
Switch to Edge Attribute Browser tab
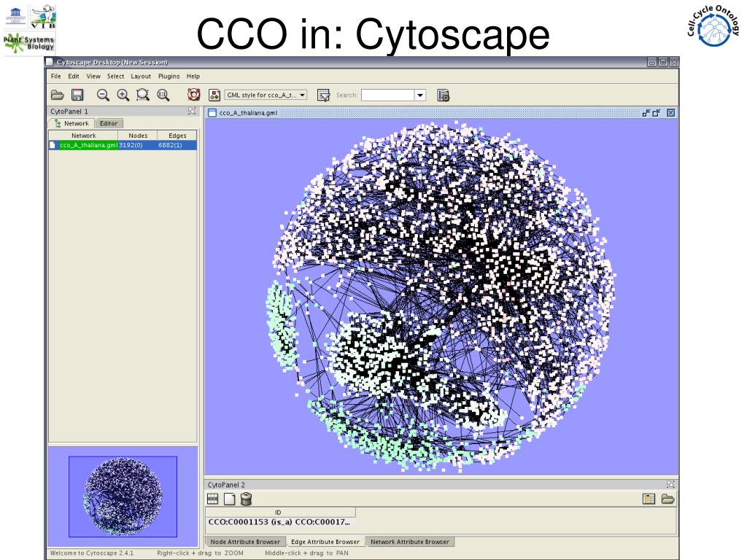(325, 542)
